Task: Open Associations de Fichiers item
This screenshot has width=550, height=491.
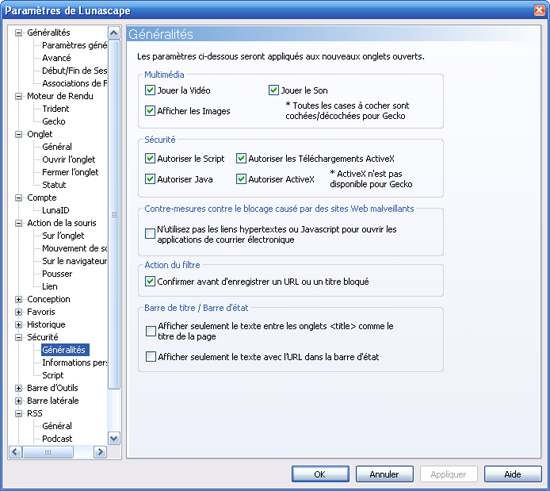Action: [x=74, y=83]
